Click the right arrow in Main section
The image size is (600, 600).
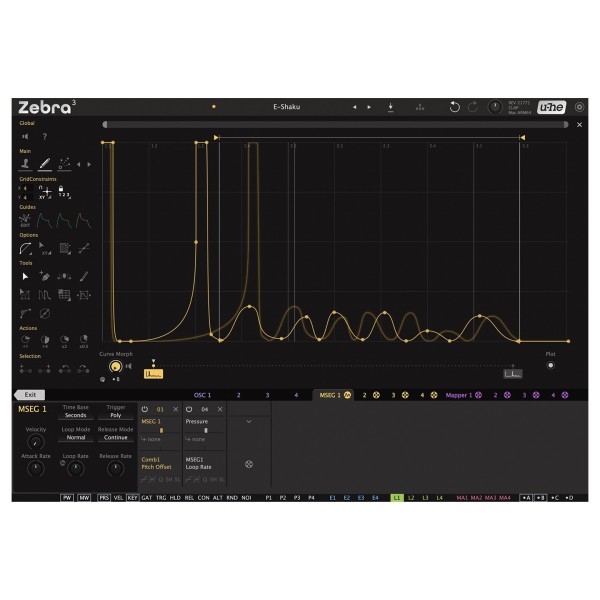(x=89, y=165)
